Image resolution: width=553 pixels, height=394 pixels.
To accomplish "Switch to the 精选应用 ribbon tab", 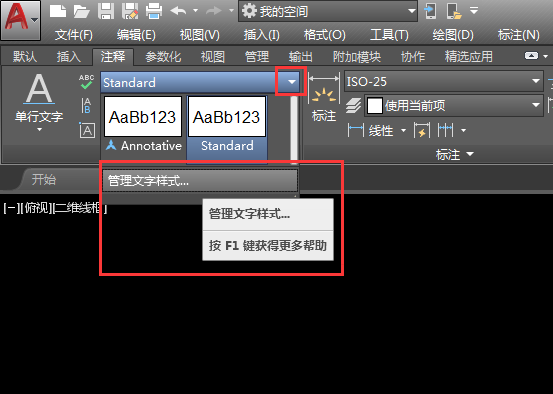I will 468,56.
